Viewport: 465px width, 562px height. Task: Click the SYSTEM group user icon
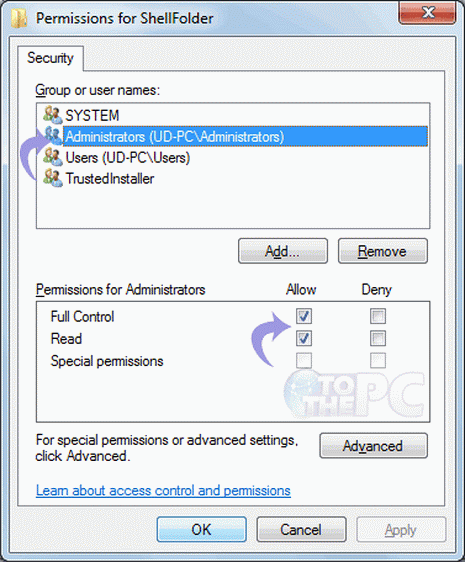[53, 115]
